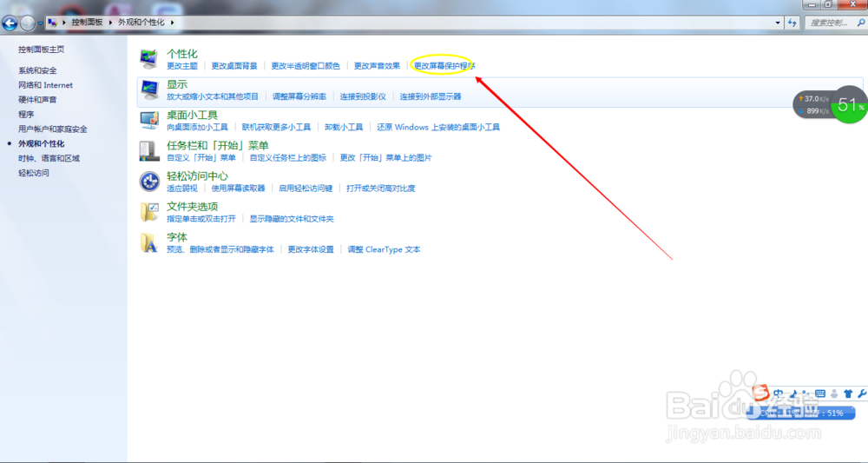Select 控制面板 breadcrumb in address bar

(x=87, y=23)
